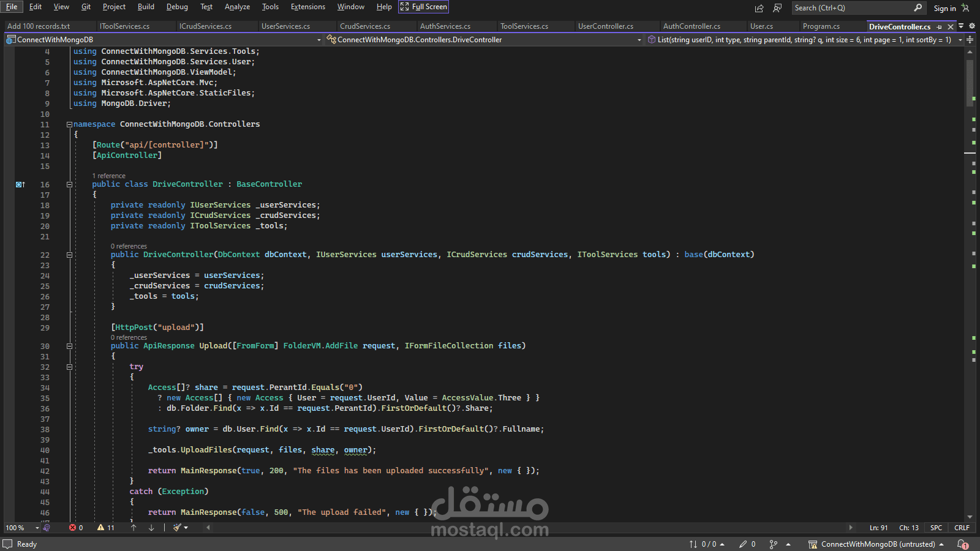
Task: Go to next issue with down arrow
Action: point(151,528)
